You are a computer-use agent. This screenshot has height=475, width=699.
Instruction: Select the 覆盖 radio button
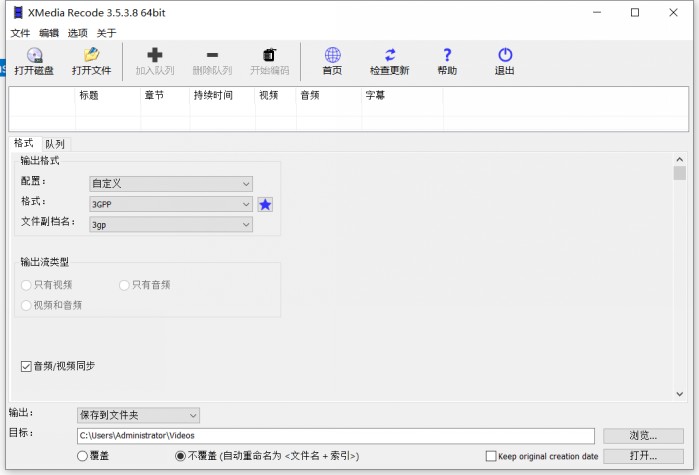[x=82, y=456]
